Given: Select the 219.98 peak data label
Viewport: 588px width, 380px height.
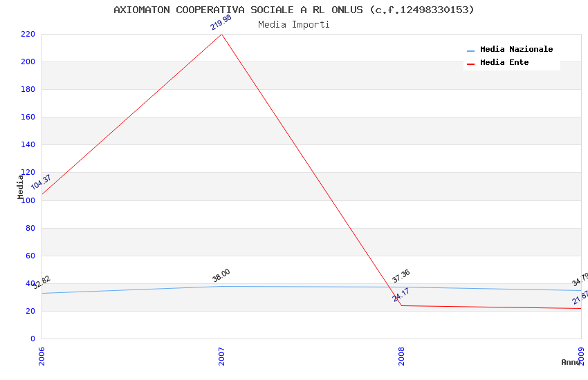Looking at the screenshot, I should [x=221, y=23].
